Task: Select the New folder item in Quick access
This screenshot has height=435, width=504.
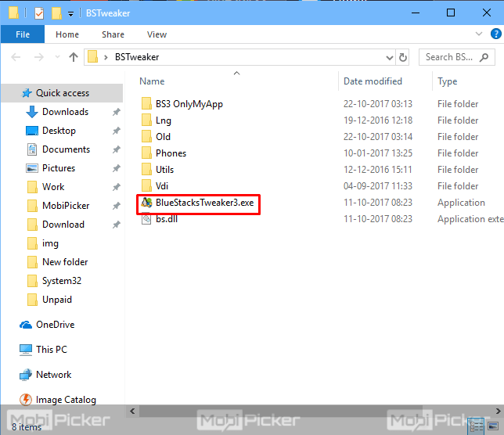Action: pyautogui.click(x=58, y=262)
